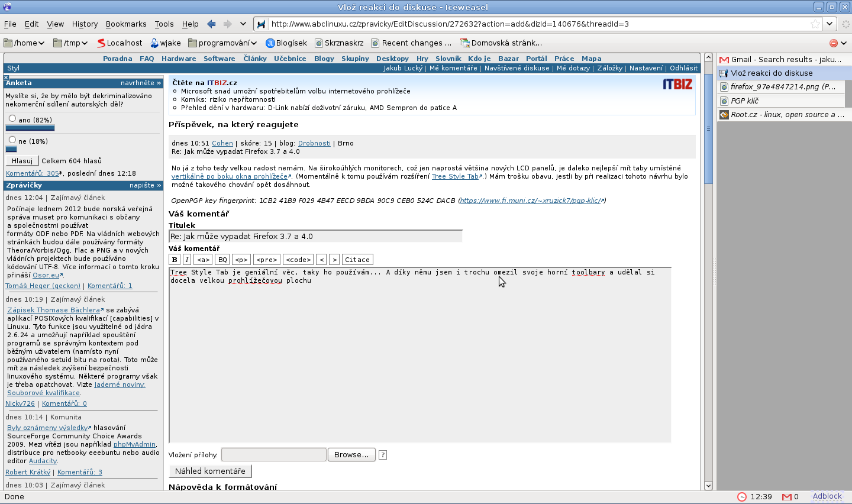The width and height of the screenshot is (852, 504).
Task: Click the Italic formatting button
Action: 187,260
